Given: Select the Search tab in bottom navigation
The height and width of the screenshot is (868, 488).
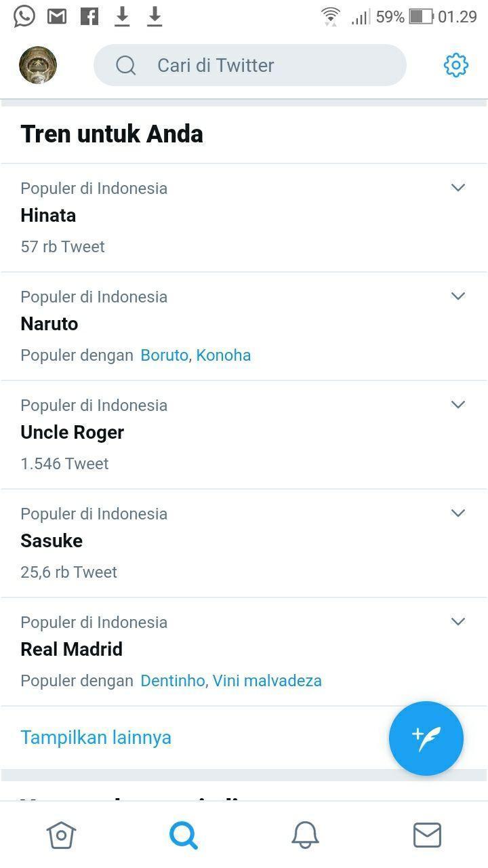Looking at the screenshot, I should (x=183, y=835).
